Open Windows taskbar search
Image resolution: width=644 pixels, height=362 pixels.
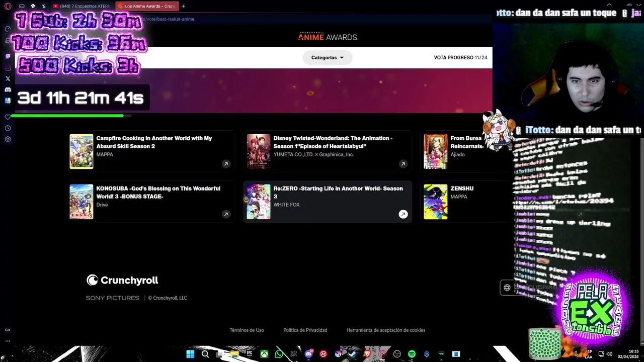pyautogui.click(x=205, y=354)
